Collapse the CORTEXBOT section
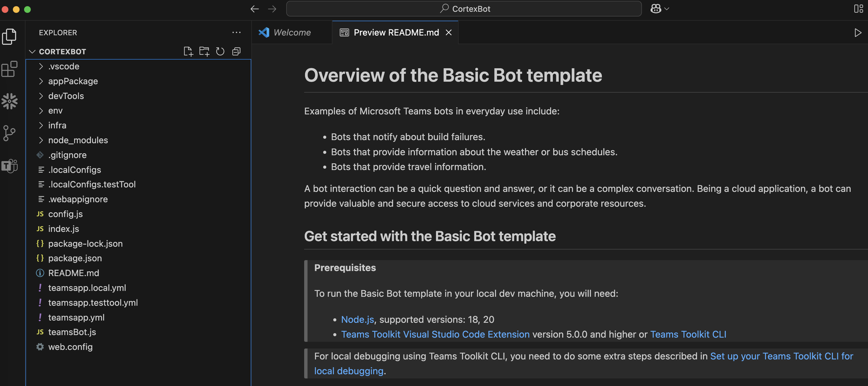868x386 pixels. pyautogui.click(x=32, y=51)
